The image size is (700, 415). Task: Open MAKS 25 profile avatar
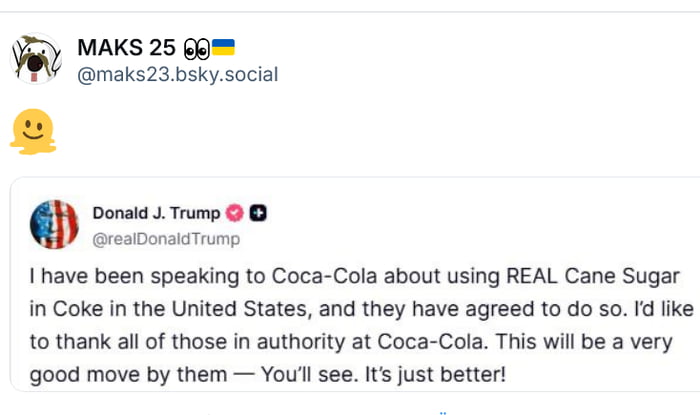click(37, 58)
